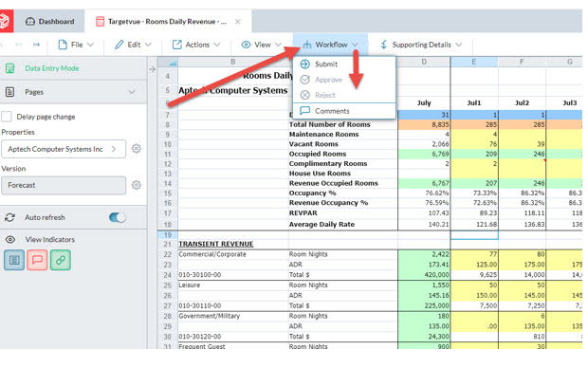This screenshot has width=588, height=368.
Task: Choose Approve from Workflow menu
Action: (x=344, y=80)
